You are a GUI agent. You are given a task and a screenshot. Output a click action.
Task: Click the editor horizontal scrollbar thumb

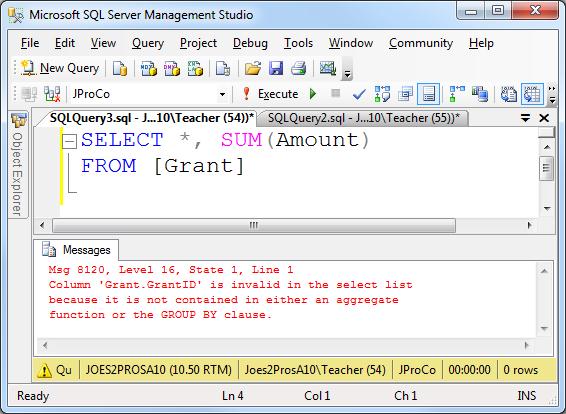254,225
